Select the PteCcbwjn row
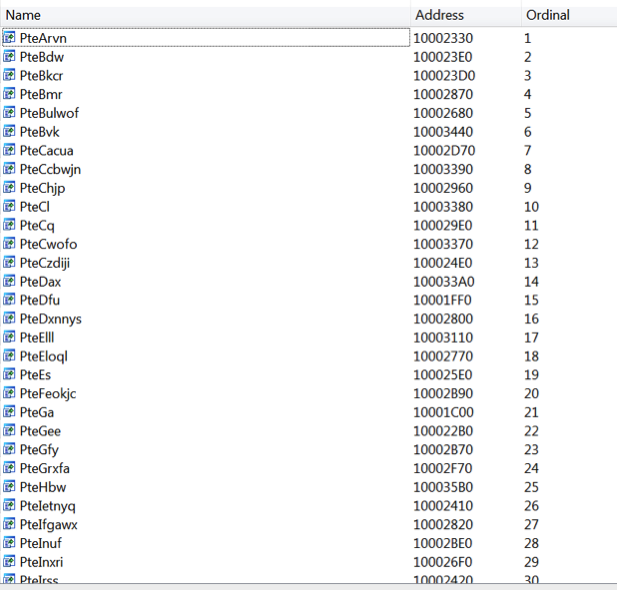The image size is (618, 591). tap(50, 169)
